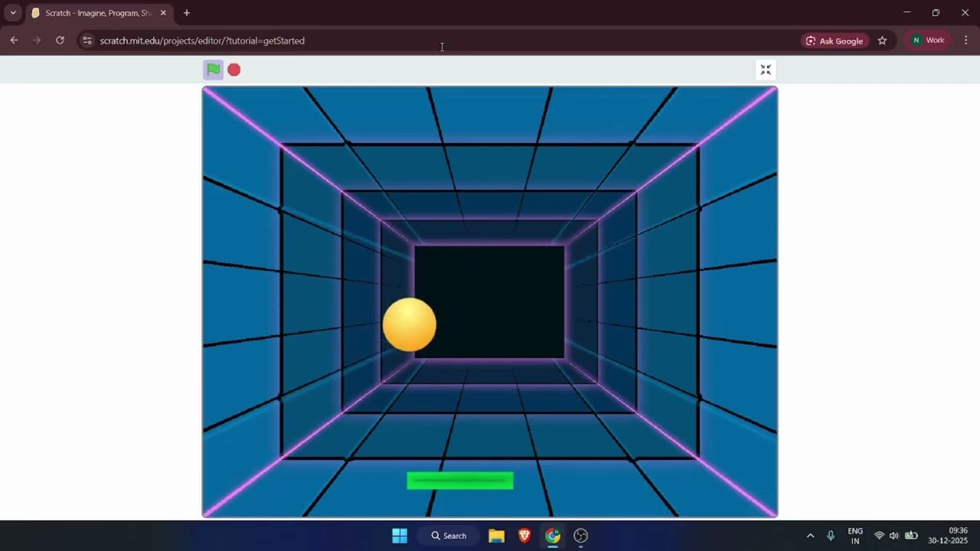Screen dimensions: 980x551
Task: Stop the project with the red stop button
Action: pos(234,70)
